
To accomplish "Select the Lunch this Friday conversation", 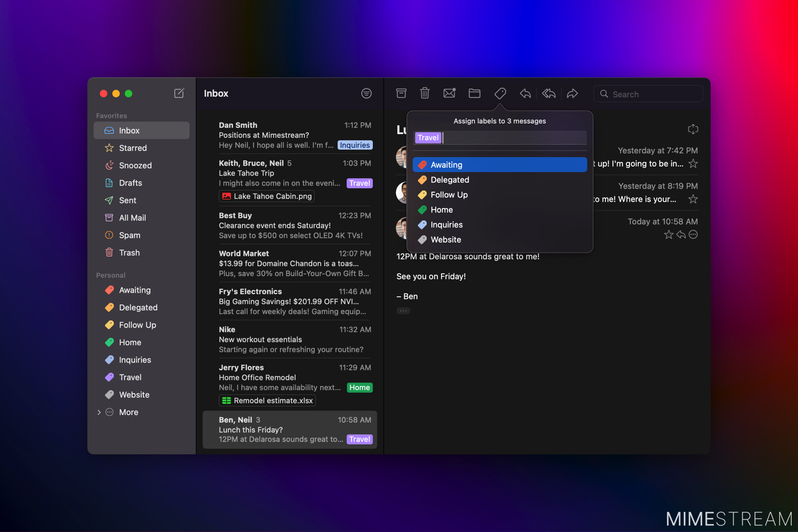I will point(290,429).
